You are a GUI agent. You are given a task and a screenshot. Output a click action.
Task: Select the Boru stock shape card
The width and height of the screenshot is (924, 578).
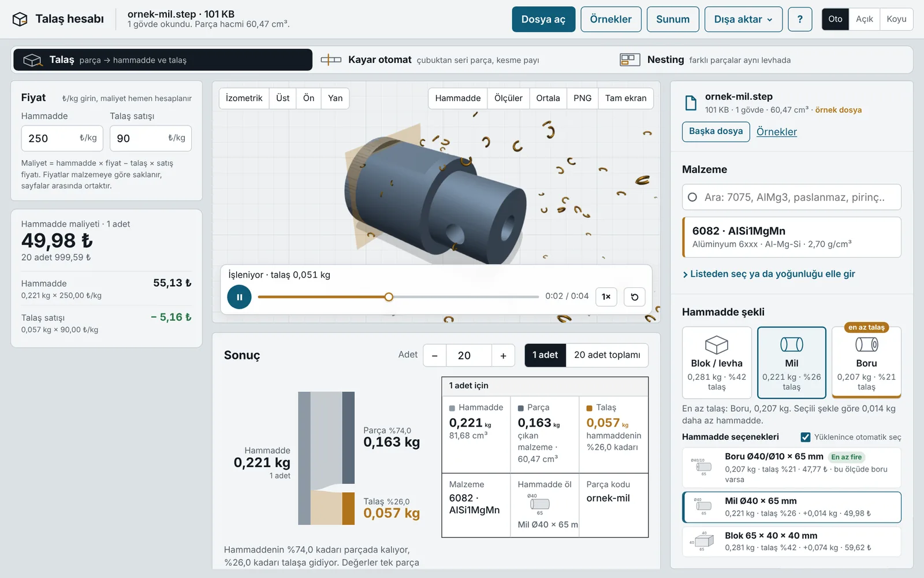tap(866, 362)
